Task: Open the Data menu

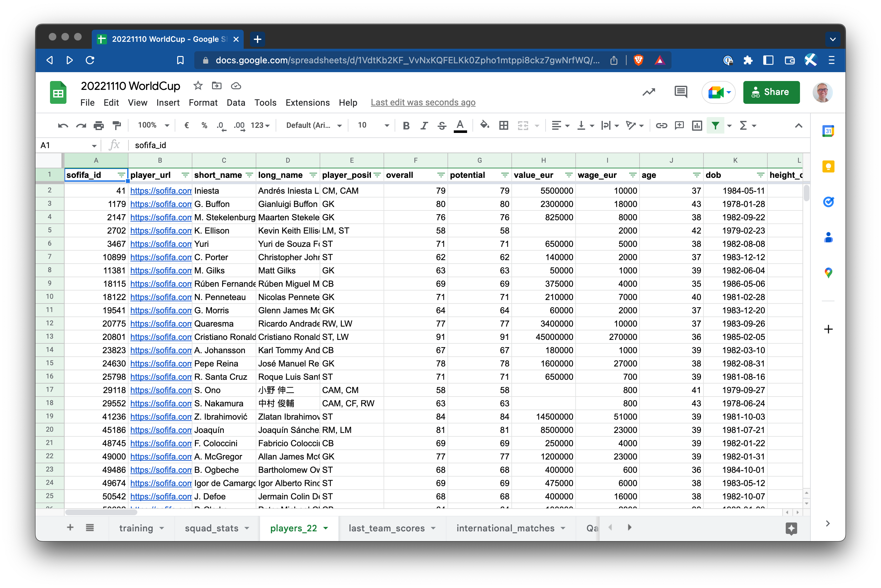Action: [235, 103]
